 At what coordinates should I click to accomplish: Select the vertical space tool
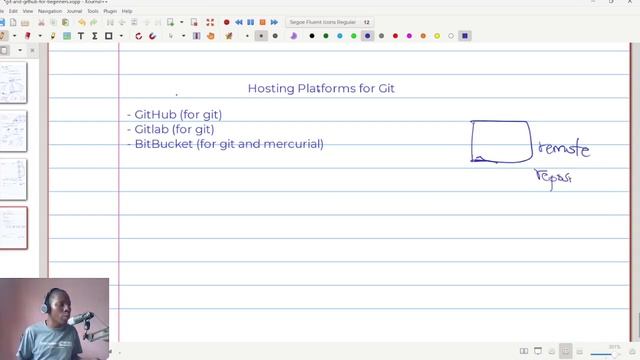(x=196, y=36)
